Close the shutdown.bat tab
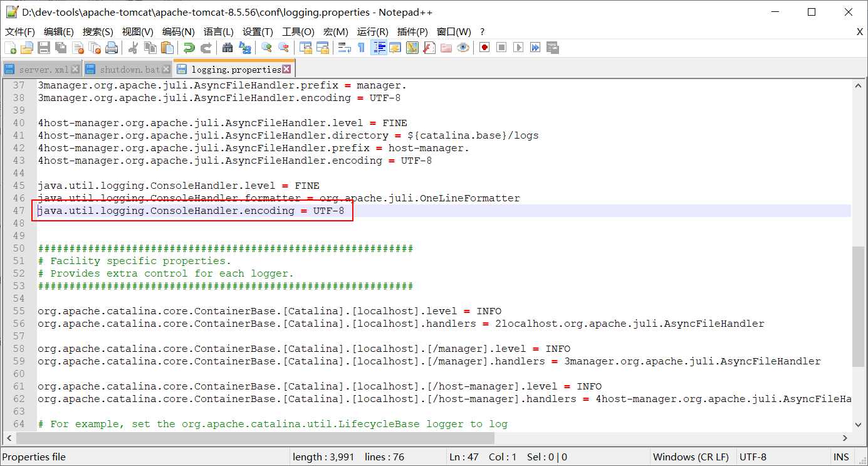The image size is (868, 466). (x=166, y=69)
